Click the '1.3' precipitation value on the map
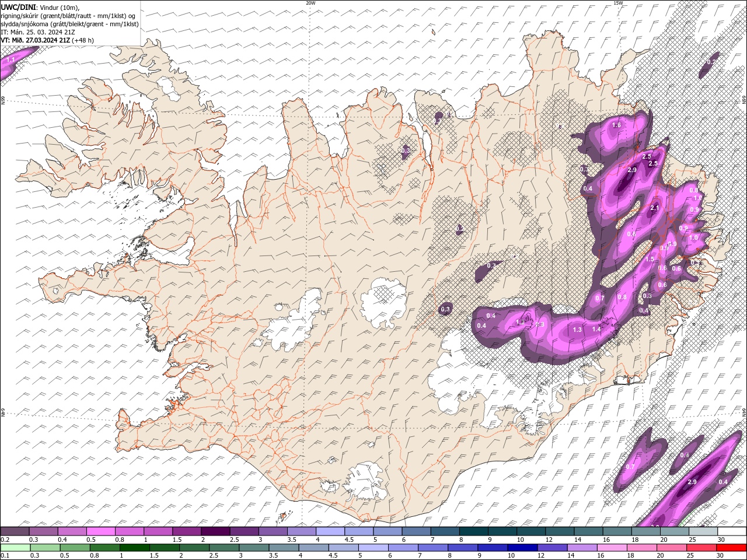 (577, 330)
